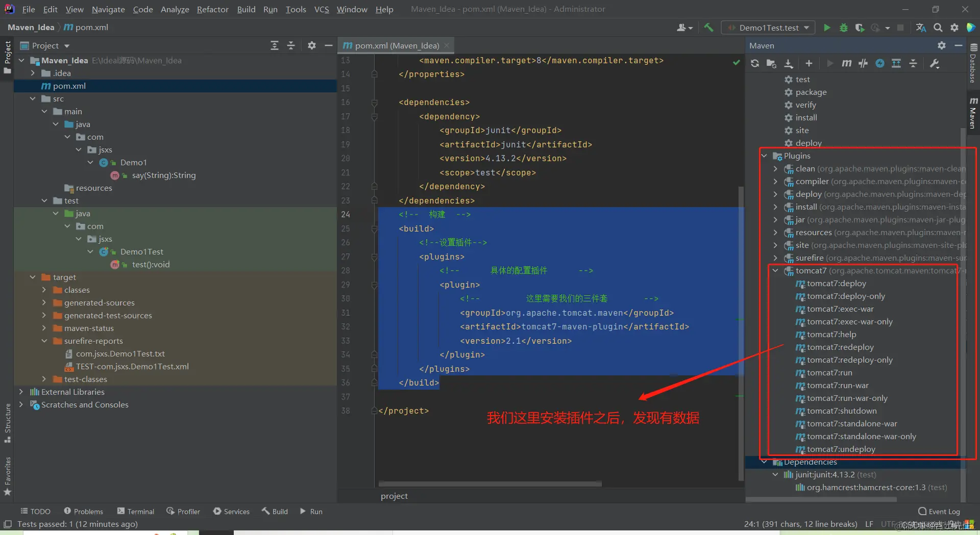Run Demo1Test.test with coverage
This screenshot has width=980, height=535.
[x=860, y=28]
